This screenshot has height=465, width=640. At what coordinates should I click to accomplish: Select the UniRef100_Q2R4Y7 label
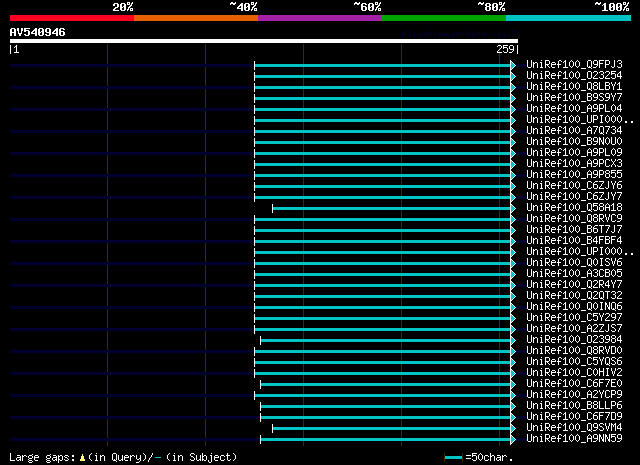coord(574,285)
